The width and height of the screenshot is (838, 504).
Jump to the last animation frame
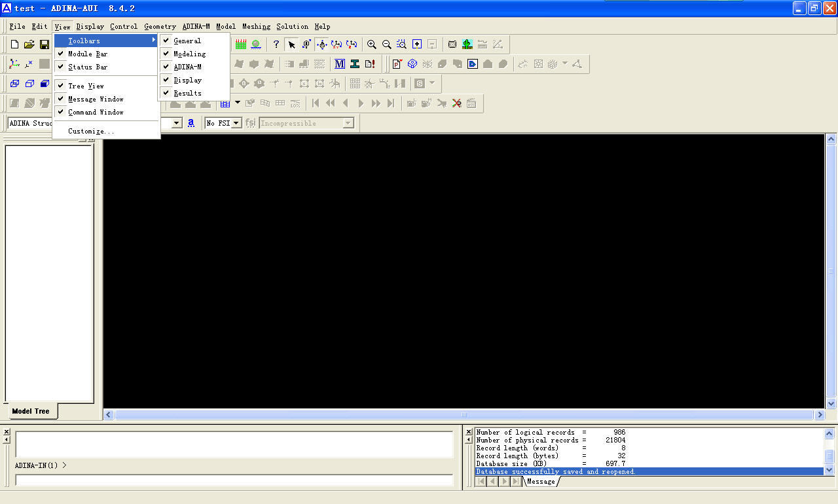pos(391,103)
